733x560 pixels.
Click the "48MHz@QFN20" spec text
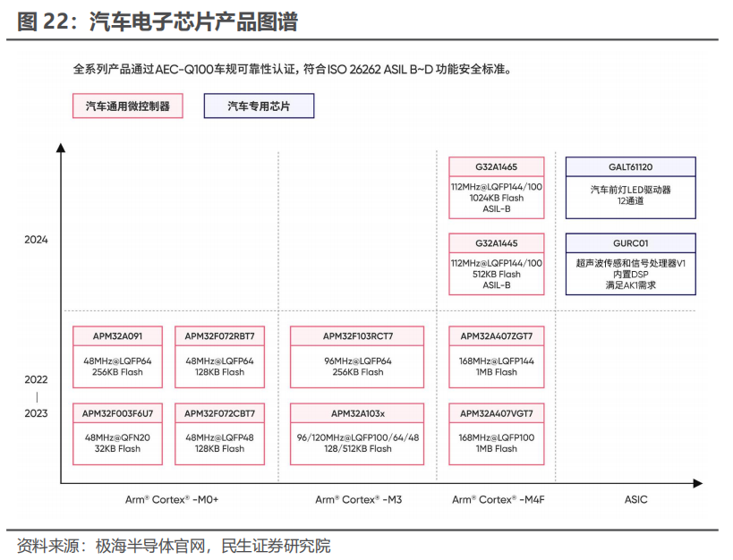(117, 437)
